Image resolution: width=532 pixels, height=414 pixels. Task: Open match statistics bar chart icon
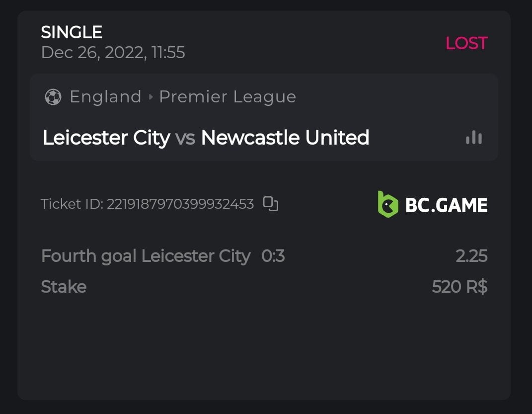tap(474, 138)
